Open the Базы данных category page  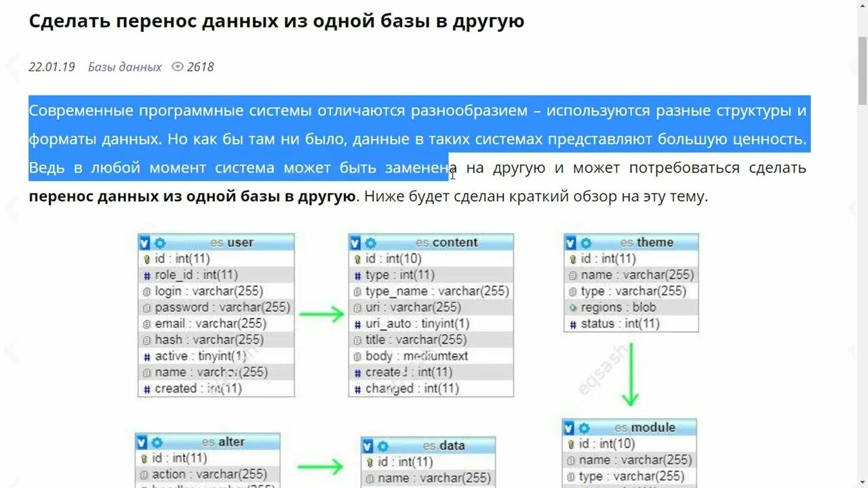click(124, 66)
